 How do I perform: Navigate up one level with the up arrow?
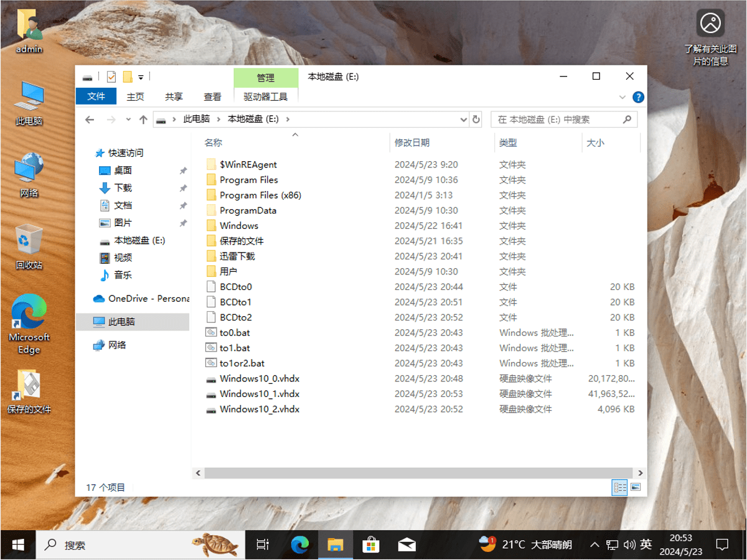point(143,119)
